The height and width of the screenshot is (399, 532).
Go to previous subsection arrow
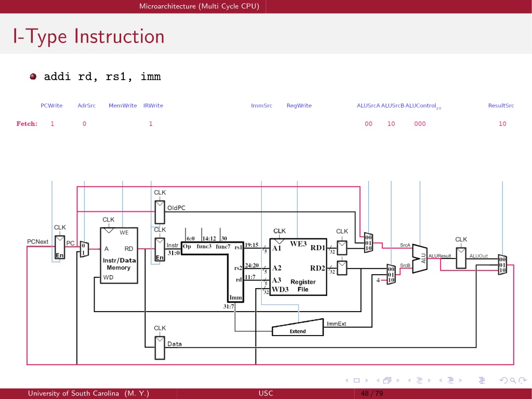(x=409, y=380)
